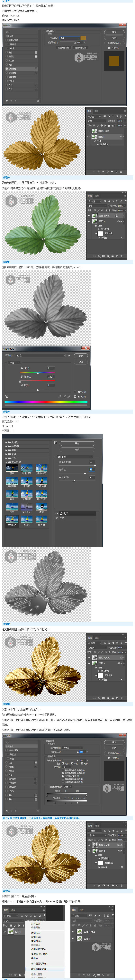Click 色相 slider track in Hue/Saturation
Image resolution: width=135 pixels, height=980 pixels.
click(37, 373)
